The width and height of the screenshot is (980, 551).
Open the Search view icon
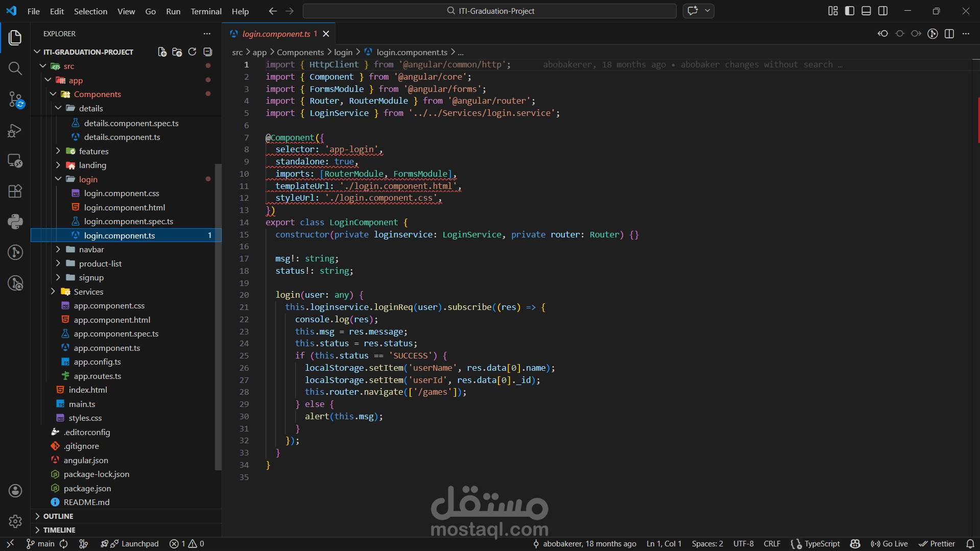[x=15, y=68]
